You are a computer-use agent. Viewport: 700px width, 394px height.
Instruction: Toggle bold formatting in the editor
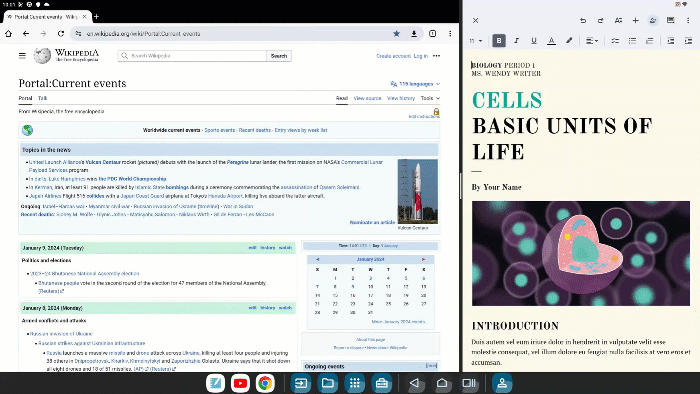tap(499, 41)
